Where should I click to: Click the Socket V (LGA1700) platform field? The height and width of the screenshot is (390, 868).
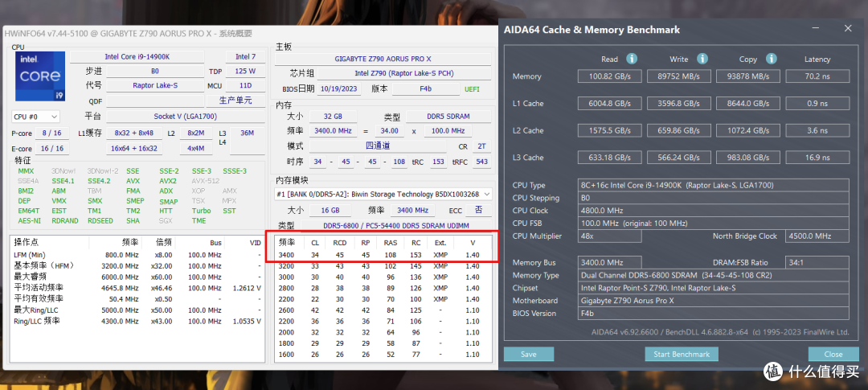[185, 117]
